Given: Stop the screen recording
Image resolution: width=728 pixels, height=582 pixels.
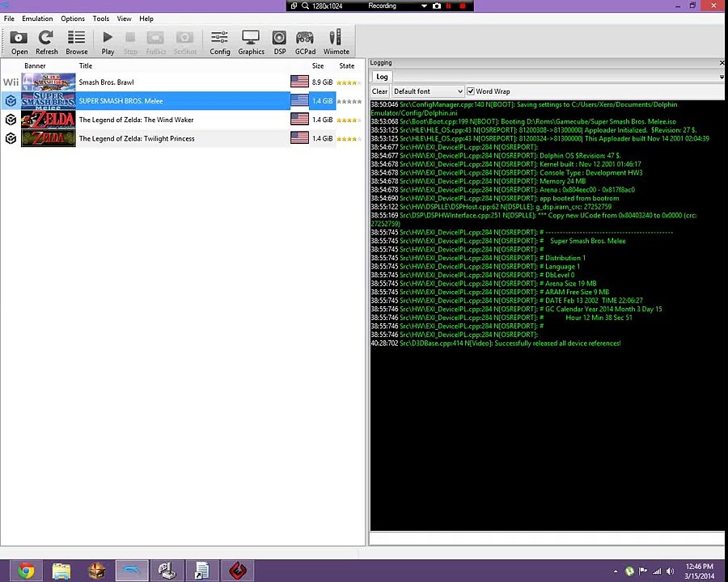Looking at the screenshot, I should click(x=463, y=6).
